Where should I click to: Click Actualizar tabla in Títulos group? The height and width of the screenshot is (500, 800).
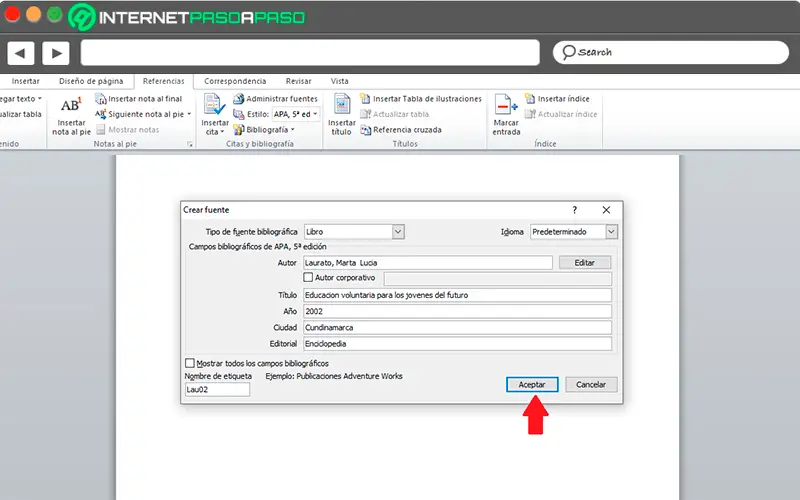pyautogui.click(x=394, y=114)
